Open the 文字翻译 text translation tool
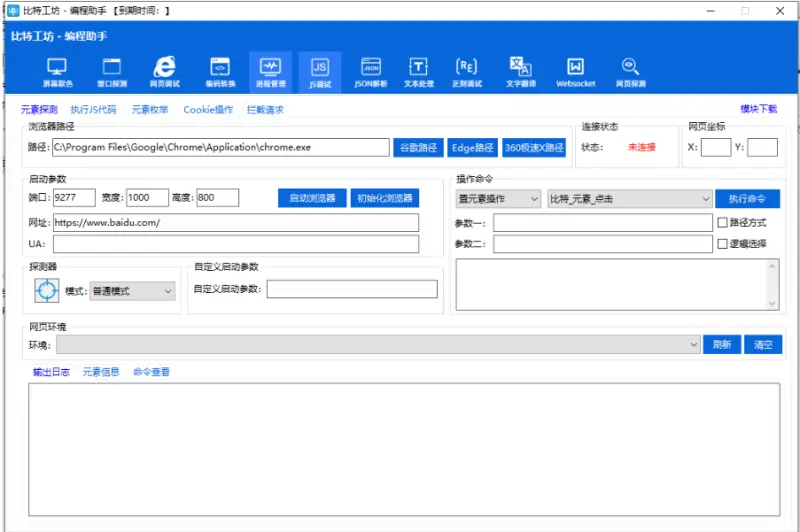The image size is (800, 532). click(520, 72)
